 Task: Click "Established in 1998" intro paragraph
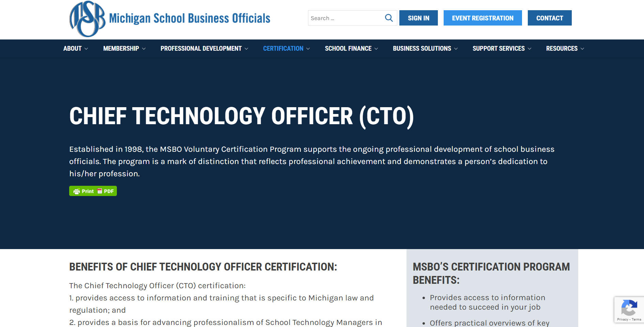pyautogui.click(x=312, y=161)
